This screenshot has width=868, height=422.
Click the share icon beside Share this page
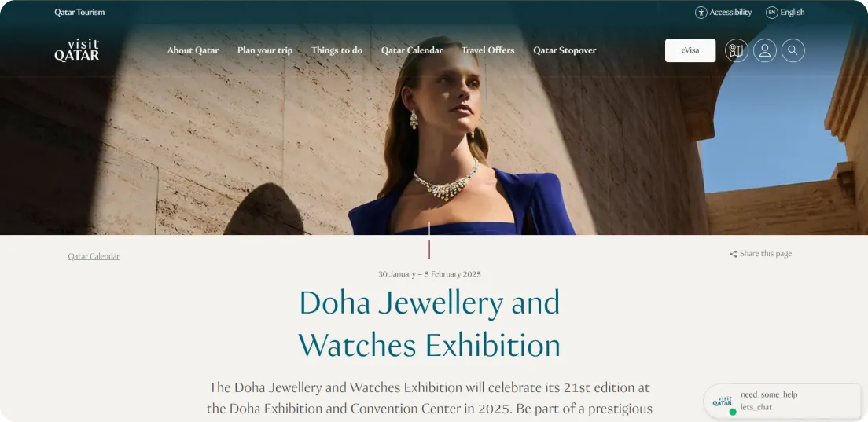click(733, 254)
